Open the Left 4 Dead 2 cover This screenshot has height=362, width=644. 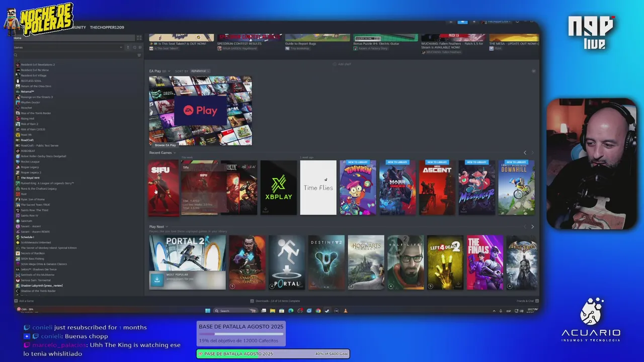coord(445,262)
